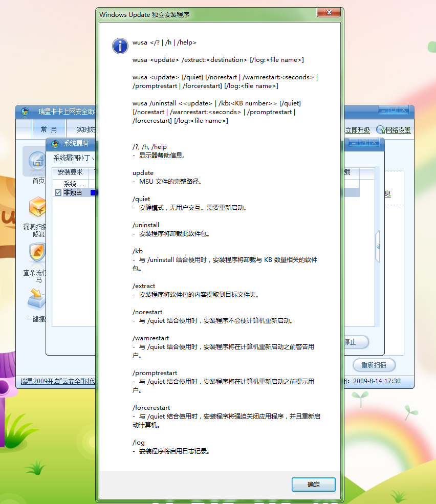Open the 一键搞定 download arrow icon in sidebar
The image size is (436, 504).
coord(37,298)
